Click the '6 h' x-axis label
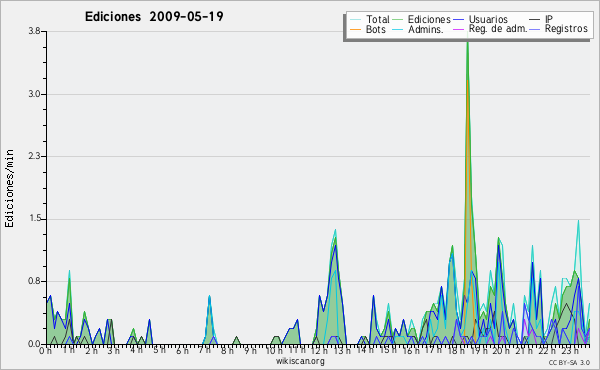Screen dimensions: 600x370 tap(182, 351)
